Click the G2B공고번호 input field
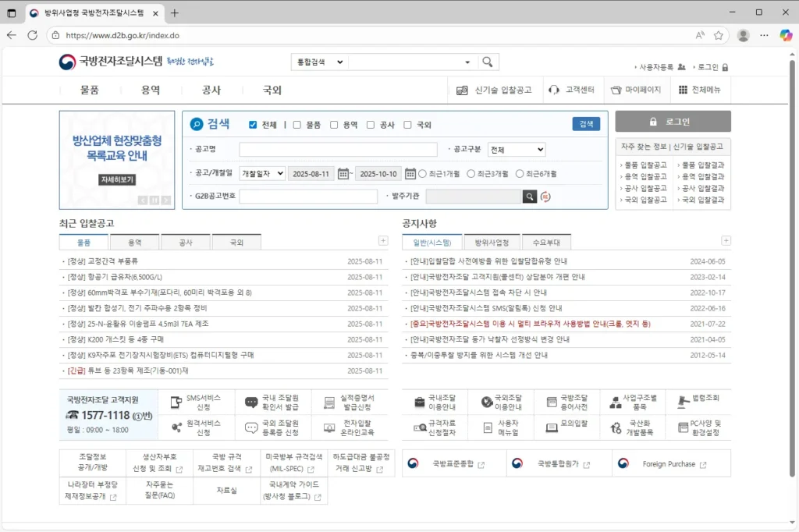 pyautogui.click(x=308, y=197)
